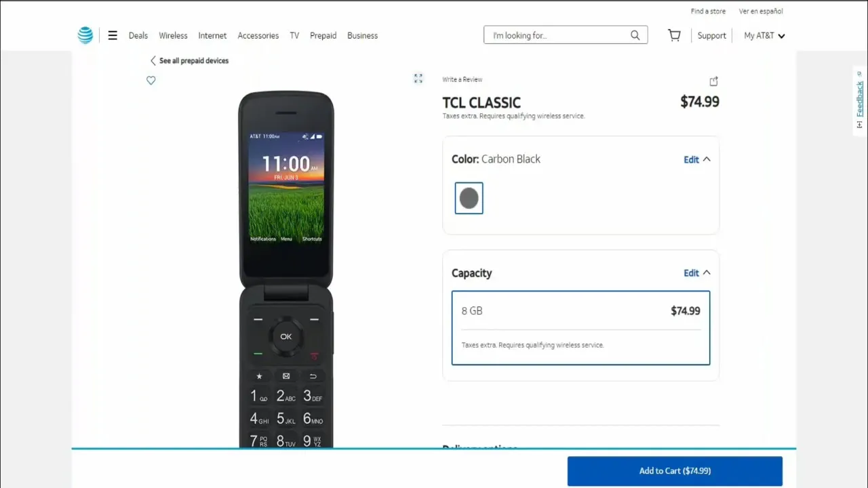
Task: Go back using See all prepaid devices arrow
Action: 153,61
